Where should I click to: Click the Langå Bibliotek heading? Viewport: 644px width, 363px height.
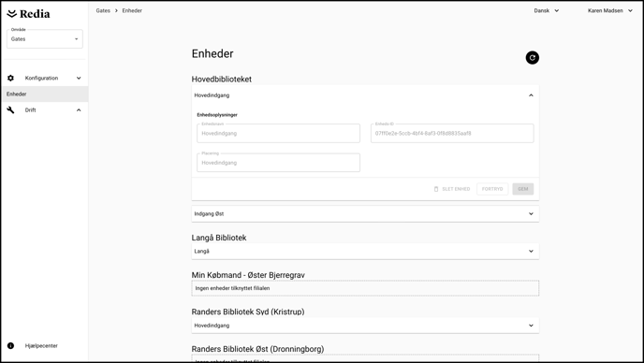[219, 238]
